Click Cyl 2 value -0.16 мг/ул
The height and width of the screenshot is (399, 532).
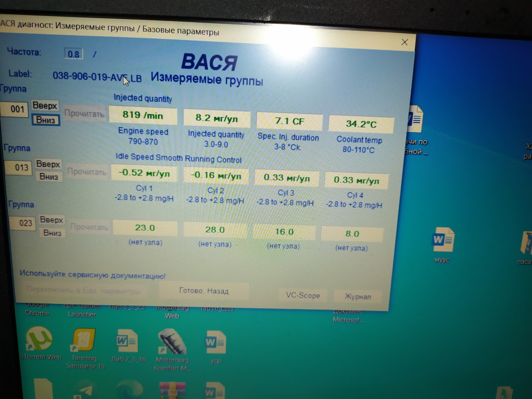pyautogui.click(x=216, y=175)
